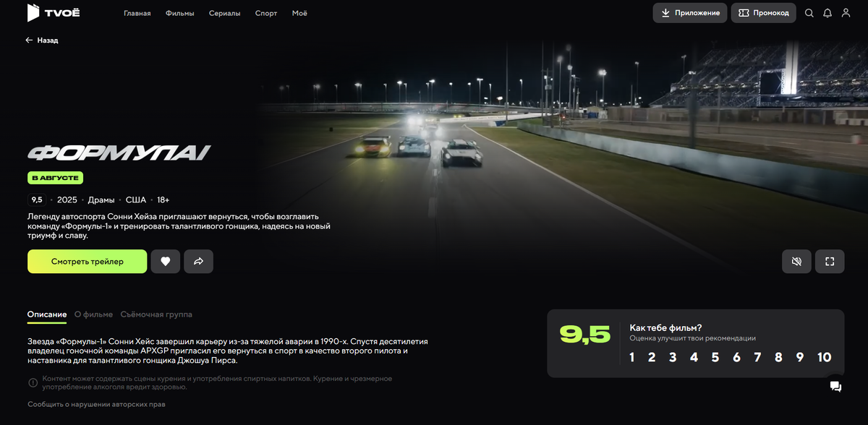Share the film via arrow icon
This screenshot has height=425, width=868.
coord(198,262)
